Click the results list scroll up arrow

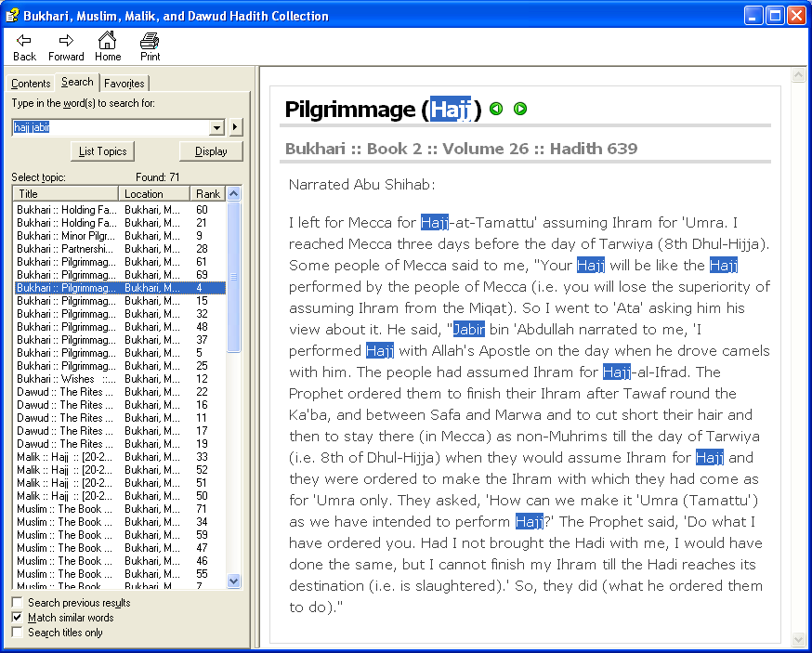(x=234, y=194)
